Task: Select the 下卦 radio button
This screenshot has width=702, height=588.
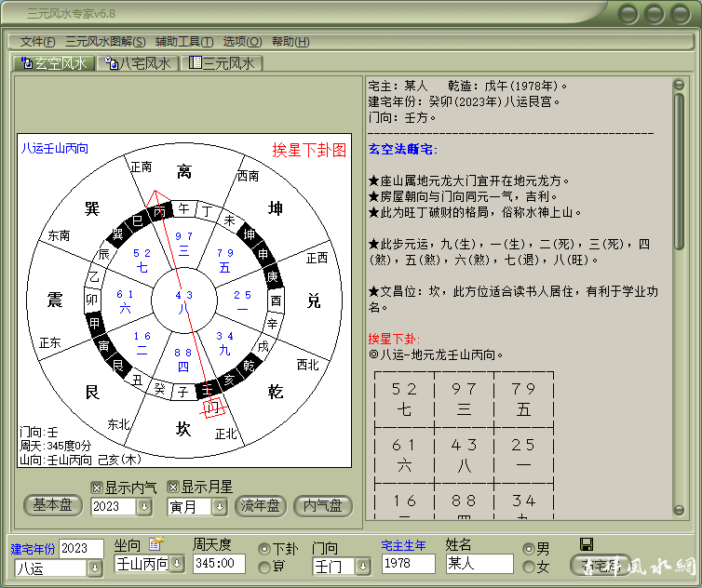Action: coord(263,549)
